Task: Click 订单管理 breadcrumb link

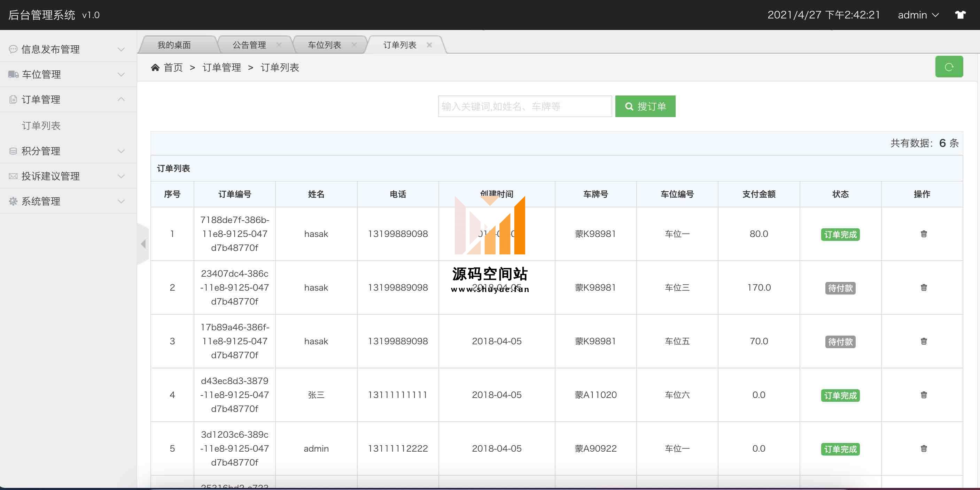Action: coord(221,67)
